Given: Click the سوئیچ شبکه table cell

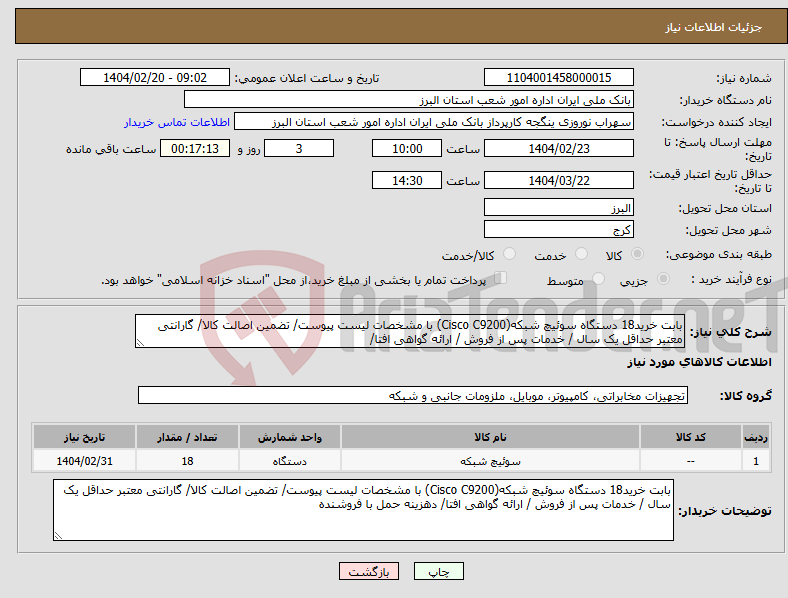Looking at the screenshot, I should [x=490, y=461].
